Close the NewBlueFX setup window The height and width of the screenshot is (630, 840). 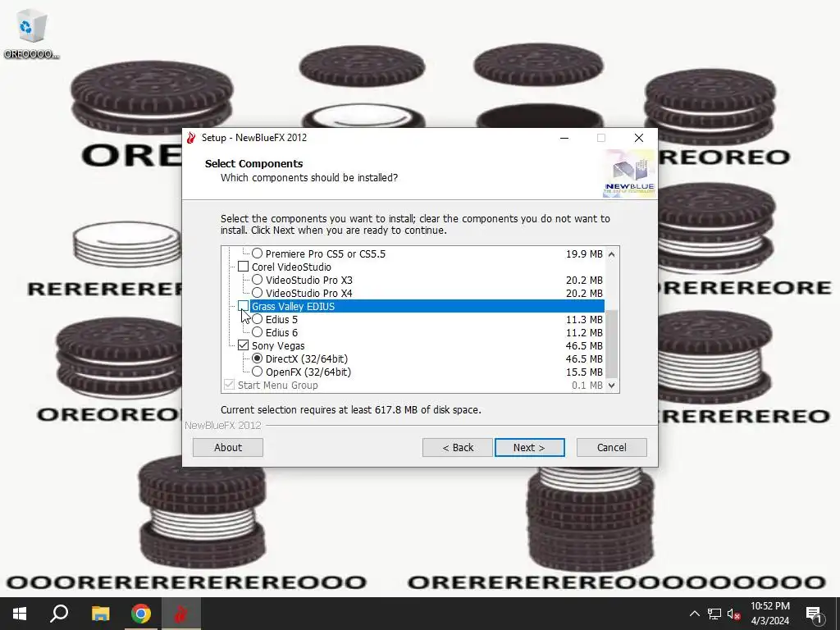click(638, 138)
